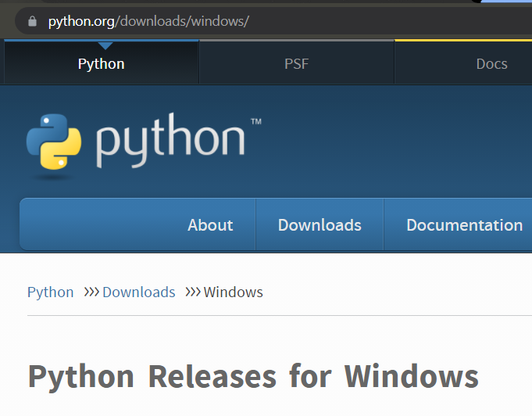Open the Docs top tab
Image resolution: width=532 pixels, height=416 pixels.
pos(491,63)
